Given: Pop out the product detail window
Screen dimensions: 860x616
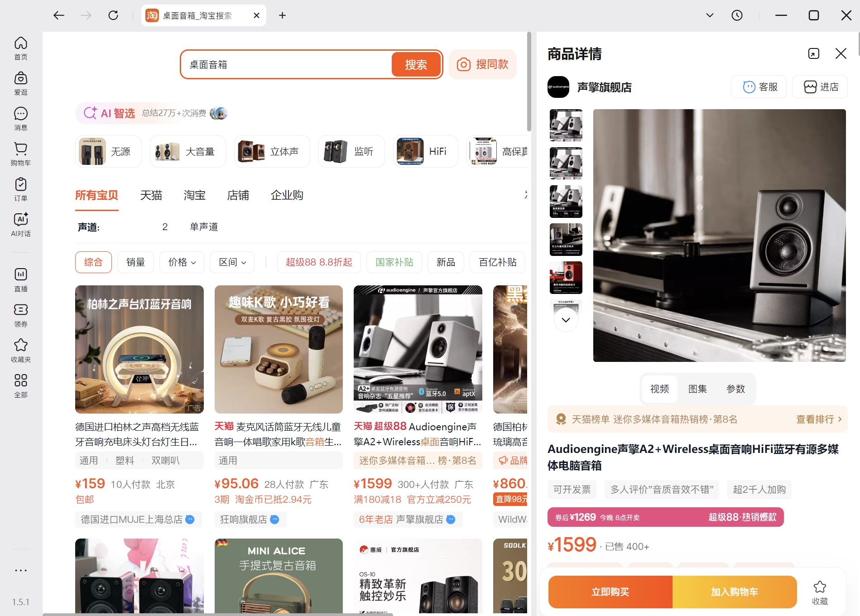Looking at the screenshot, I should (813, 53).
